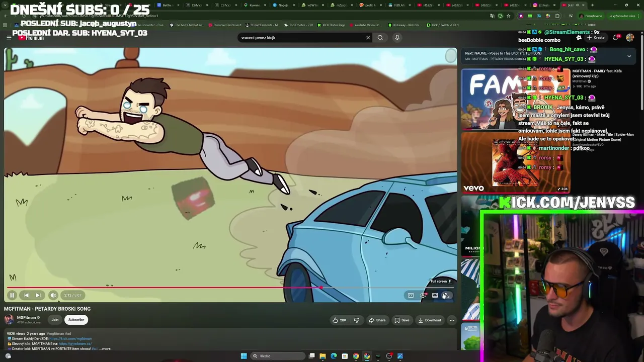
Task: Open the OBS Studio taskbar icon
Action: 389,356
